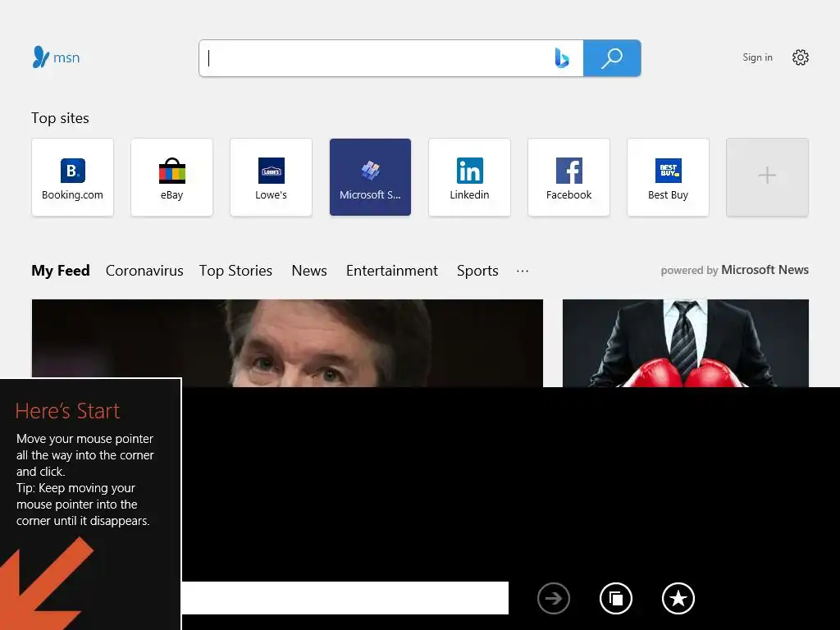
Task: Open the eBay top site tile
Action: (x=171, y=177)
